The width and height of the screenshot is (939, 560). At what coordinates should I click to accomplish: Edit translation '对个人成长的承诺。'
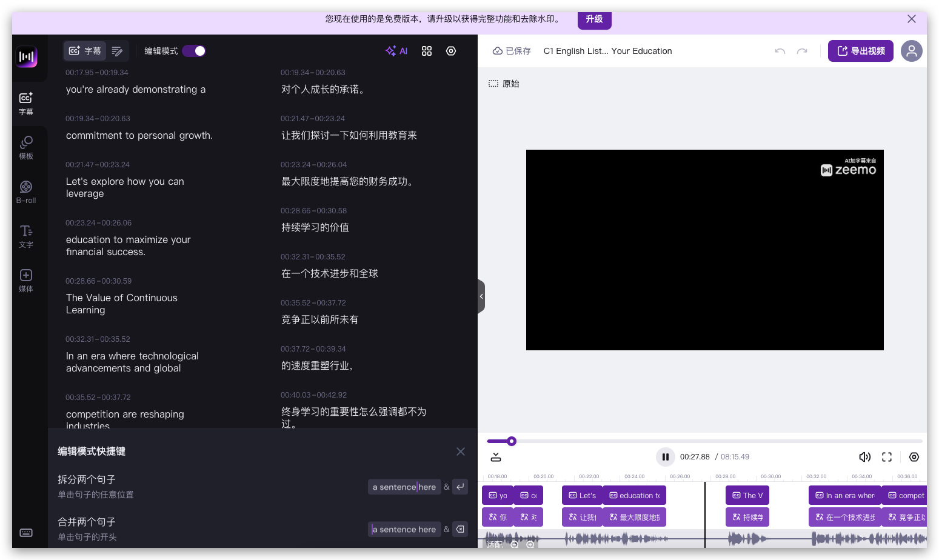click(x=323, y=90)
